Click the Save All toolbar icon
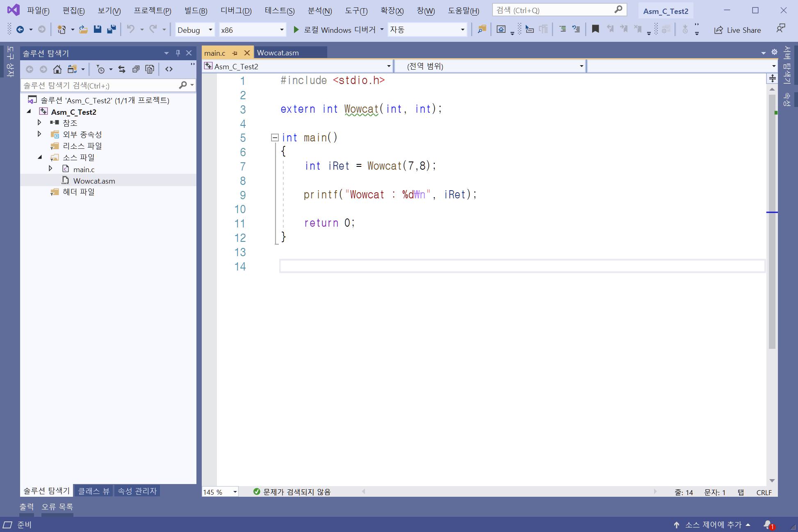 (111, 30)
